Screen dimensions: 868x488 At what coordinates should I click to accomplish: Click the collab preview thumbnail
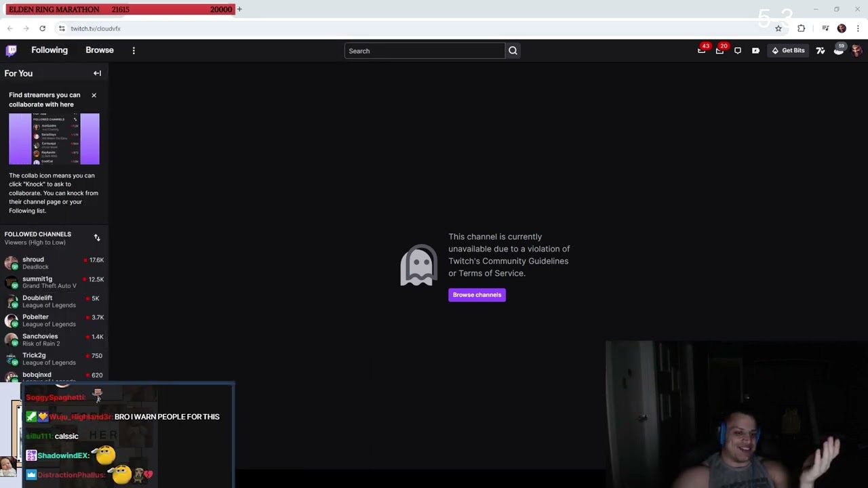[x=54, y=139]
